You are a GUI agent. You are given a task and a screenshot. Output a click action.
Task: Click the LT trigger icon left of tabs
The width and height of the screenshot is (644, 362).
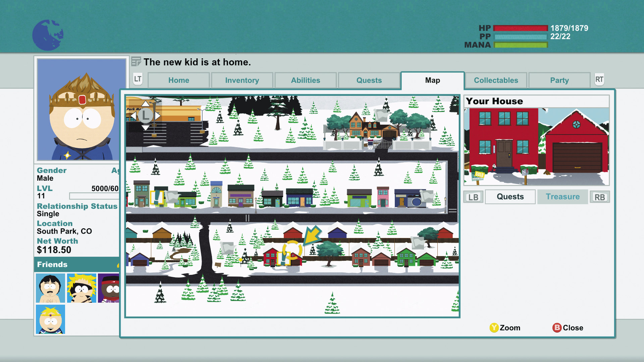point(138,79)
